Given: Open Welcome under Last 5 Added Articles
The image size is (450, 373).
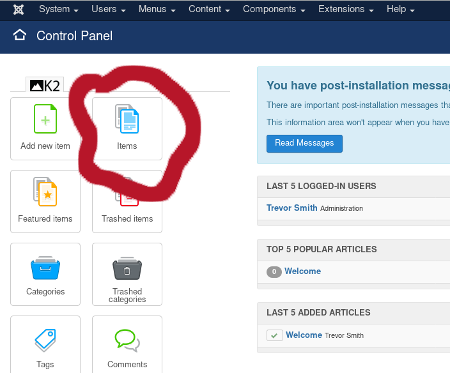Looking at the screenshot, I should [x=304, y=335].
